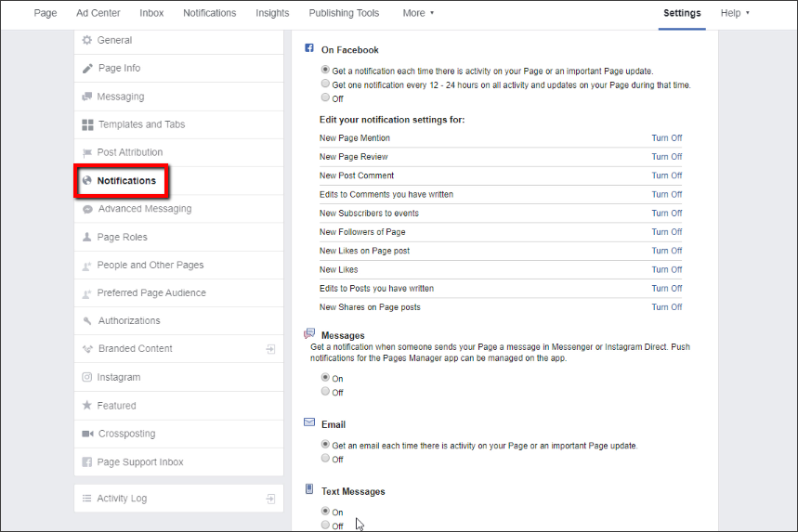Open the Inbox tab
Image resolution: width=798 pixels, height=532 pixels.
pos(151,13)
